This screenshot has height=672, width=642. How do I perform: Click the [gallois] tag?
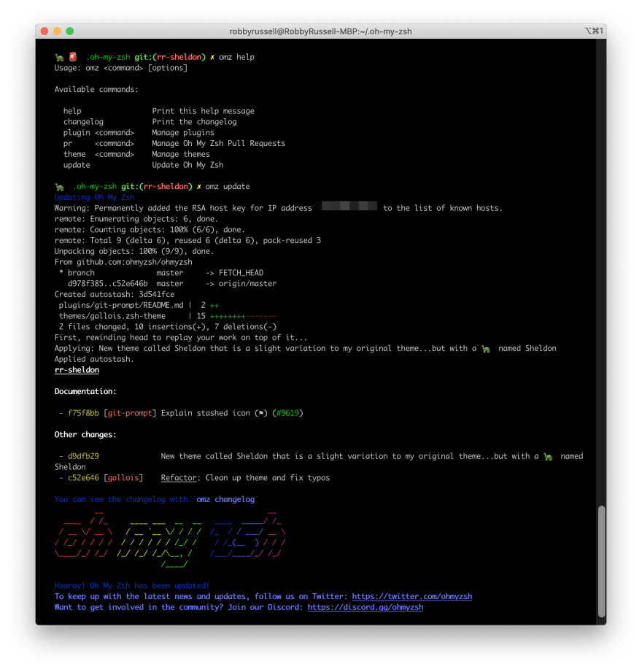coord(123,478)
